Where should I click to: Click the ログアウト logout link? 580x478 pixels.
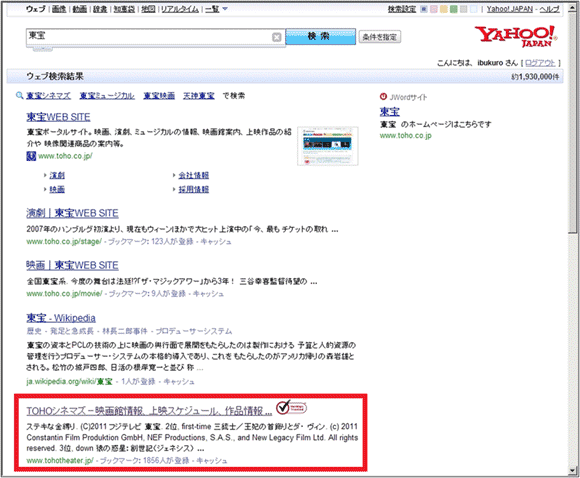point(540,63)
